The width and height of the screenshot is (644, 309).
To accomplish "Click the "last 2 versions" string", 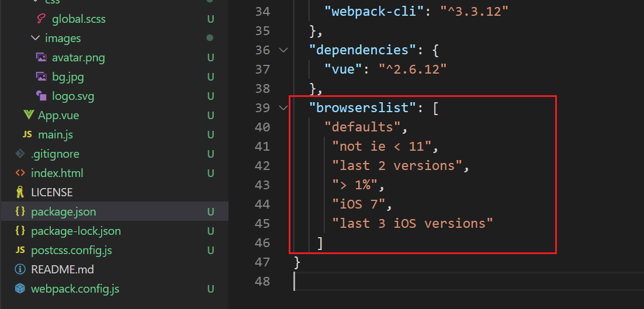I will (x=397, y=166).
